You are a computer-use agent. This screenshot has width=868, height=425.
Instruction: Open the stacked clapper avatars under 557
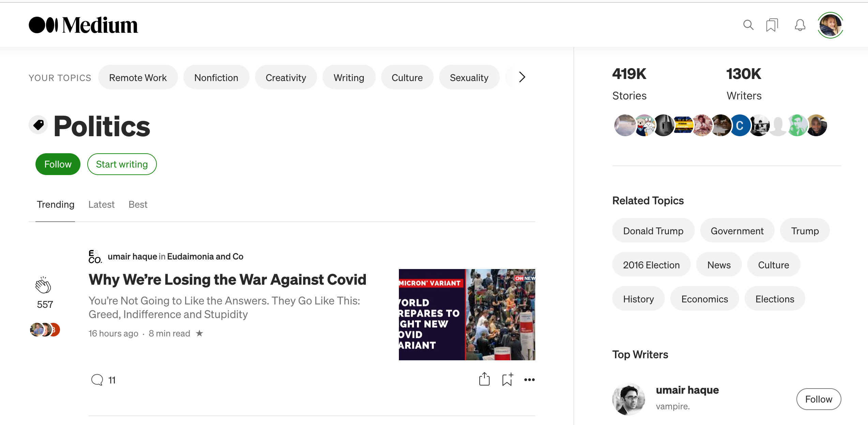[45, 330]
